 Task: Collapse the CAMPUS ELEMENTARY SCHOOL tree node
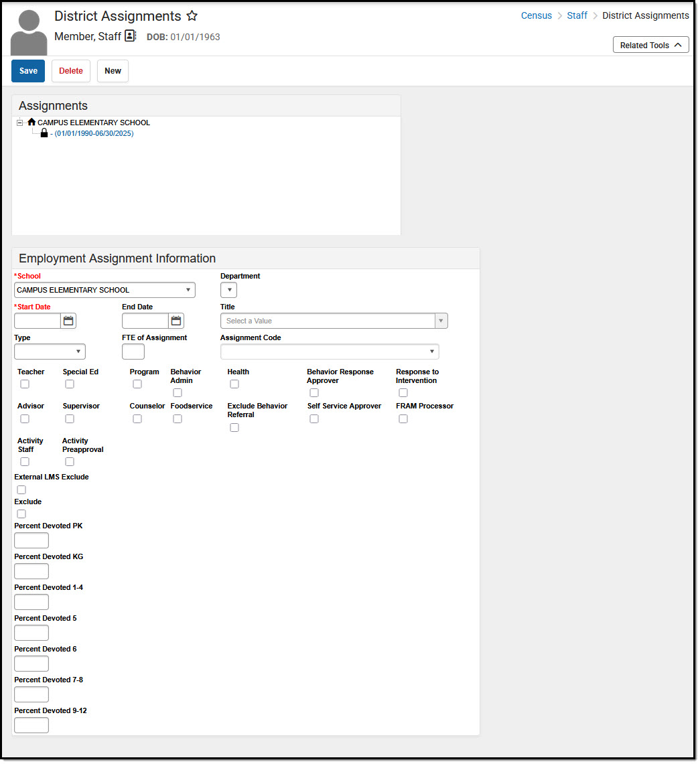point(19,122)
